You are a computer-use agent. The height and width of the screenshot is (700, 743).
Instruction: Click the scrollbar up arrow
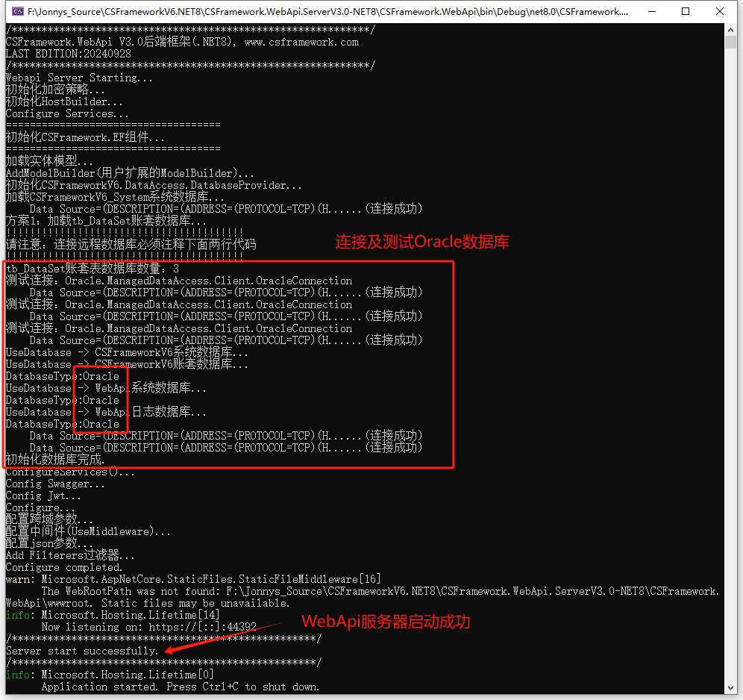point(732,29)
